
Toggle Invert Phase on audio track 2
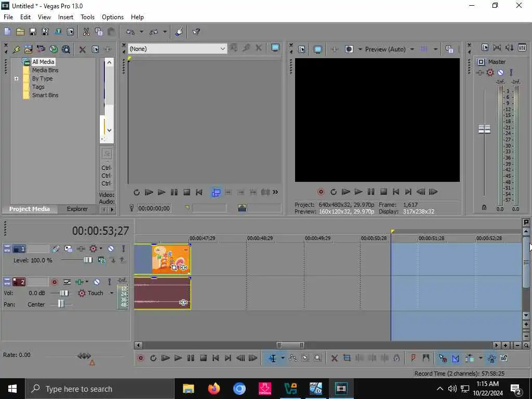pyautogui.click(x=67, y=282)
